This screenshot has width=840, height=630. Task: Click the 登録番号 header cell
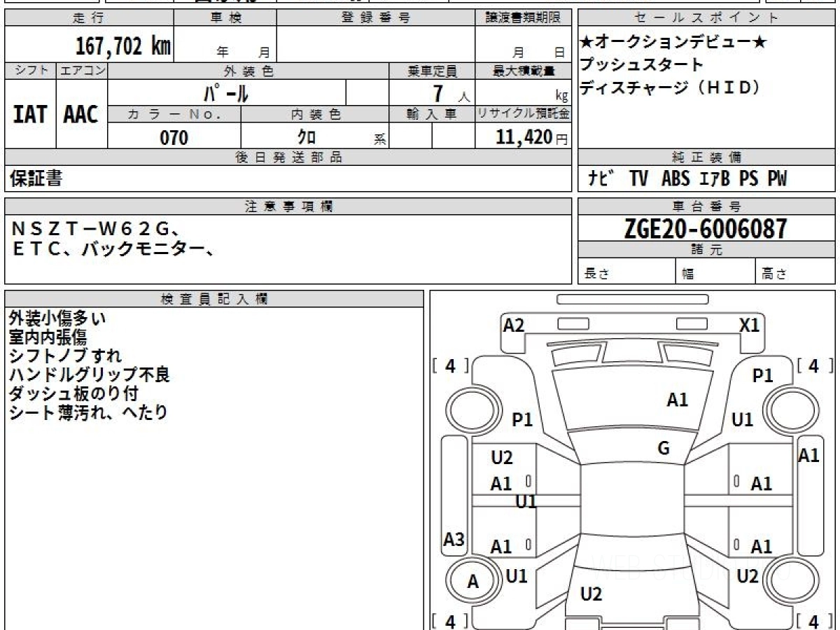click(375, 18)
